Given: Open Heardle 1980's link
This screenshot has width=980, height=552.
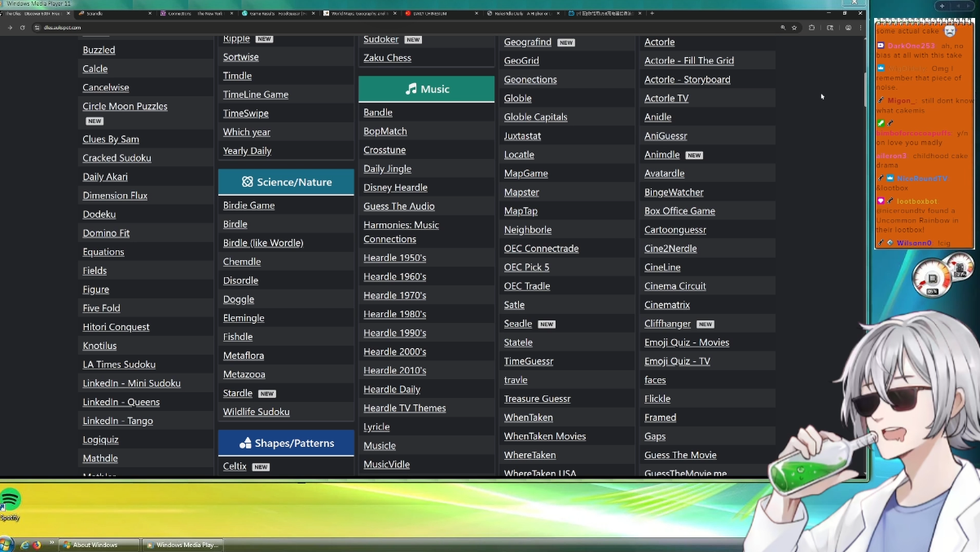Looking at the screenshot, I should click(394, 314).
